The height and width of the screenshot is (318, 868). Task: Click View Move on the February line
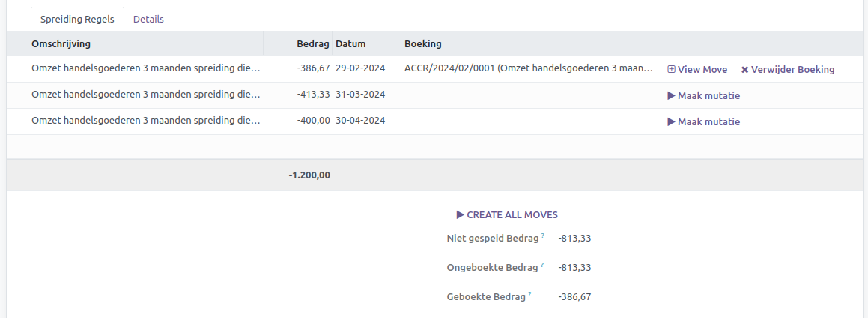pyautogui.click(x=697, y=69)
